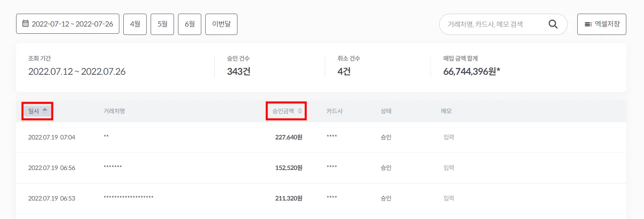Viewport: 644px width, 219px height.
Task: Click the calendar icon in date range
Action: [x=25, y=24]
